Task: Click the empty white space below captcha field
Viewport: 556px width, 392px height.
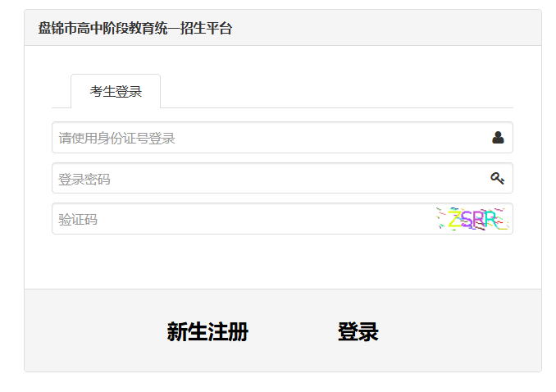Action: 282,261
